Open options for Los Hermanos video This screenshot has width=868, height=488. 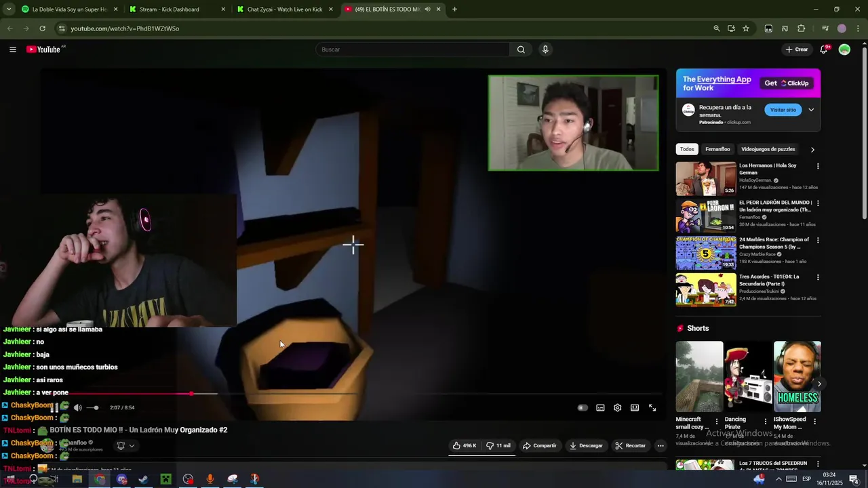tap(818, 166)
